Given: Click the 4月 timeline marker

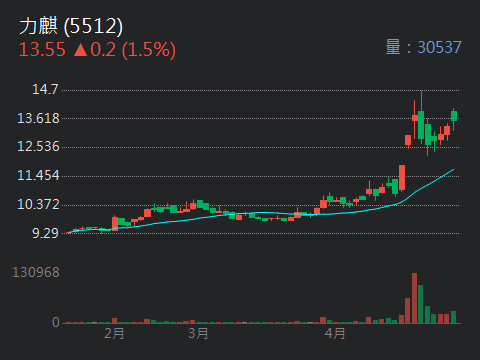Looking at the screenshot, I should (x=335, y=333).
